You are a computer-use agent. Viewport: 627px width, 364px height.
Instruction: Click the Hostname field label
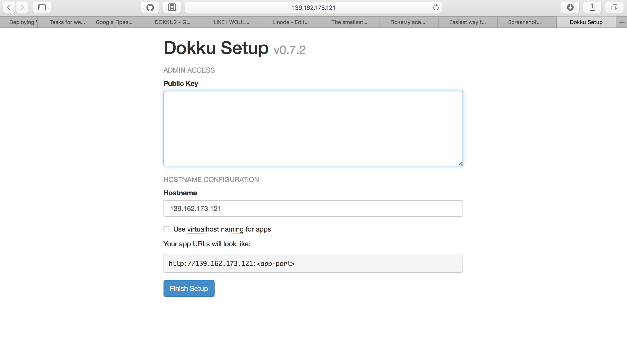tap(180, 193)
